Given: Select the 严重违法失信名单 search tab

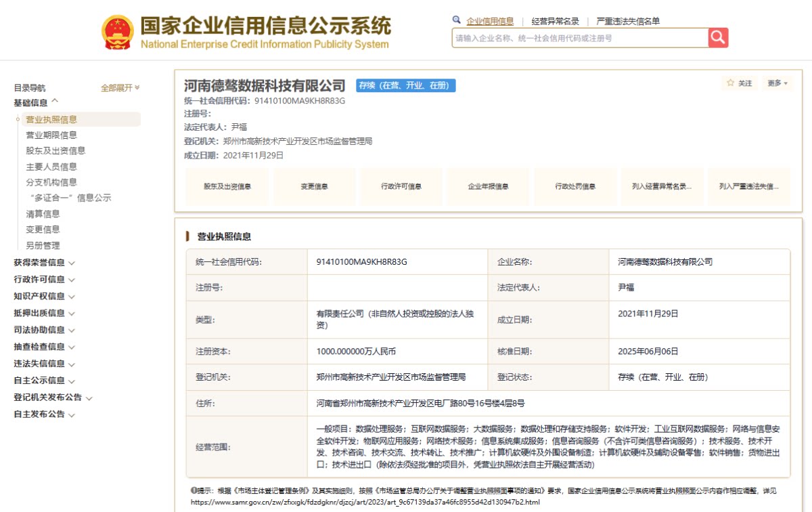Looking at the screenshot, I should click(628, 21).
